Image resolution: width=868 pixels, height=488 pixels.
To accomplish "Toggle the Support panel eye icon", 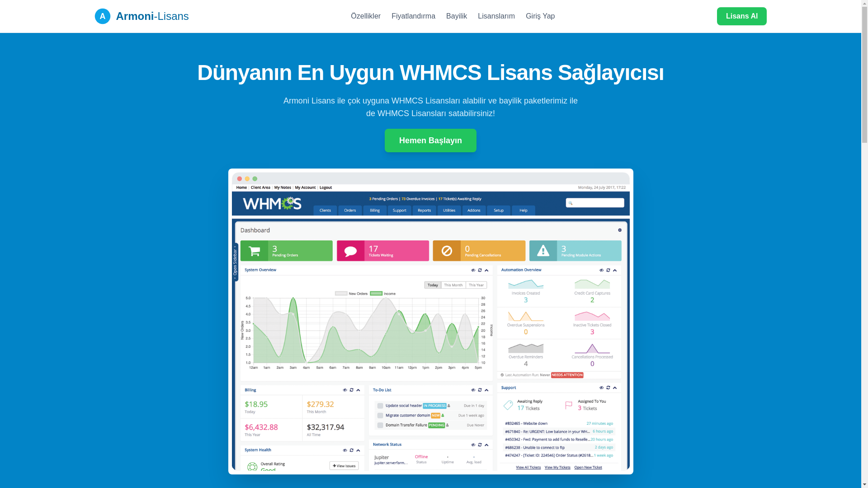I will coord(602,388).
